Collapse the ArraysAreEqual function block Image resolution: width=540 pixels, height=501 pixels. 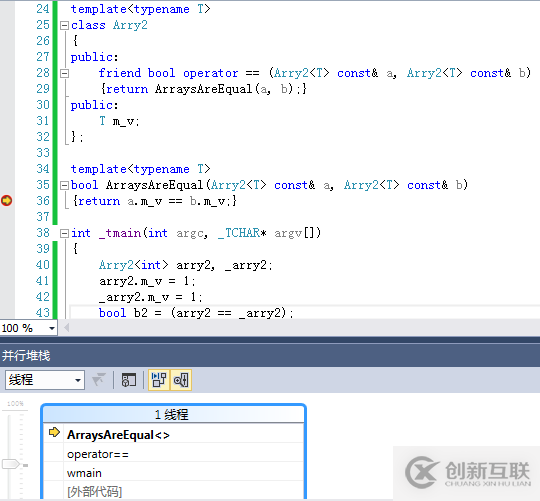point(64,186)
